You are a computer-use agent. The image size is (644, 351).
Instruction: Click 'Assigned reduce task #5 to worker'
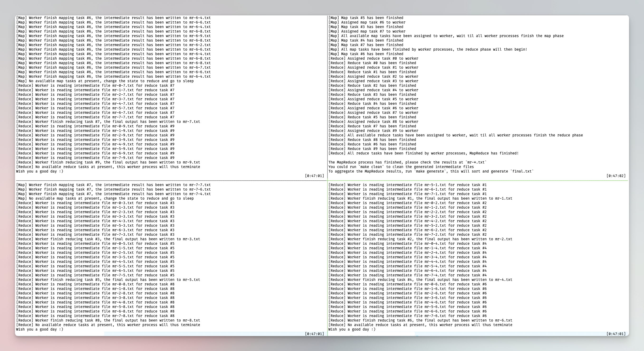(373, 99)
